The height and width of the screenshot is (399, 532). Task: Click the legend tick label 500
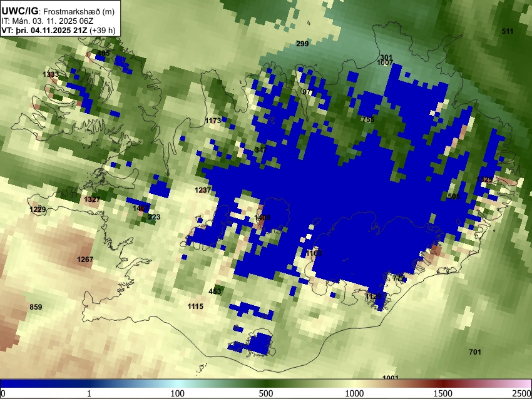pyautogui.click(x=266, y=393)
